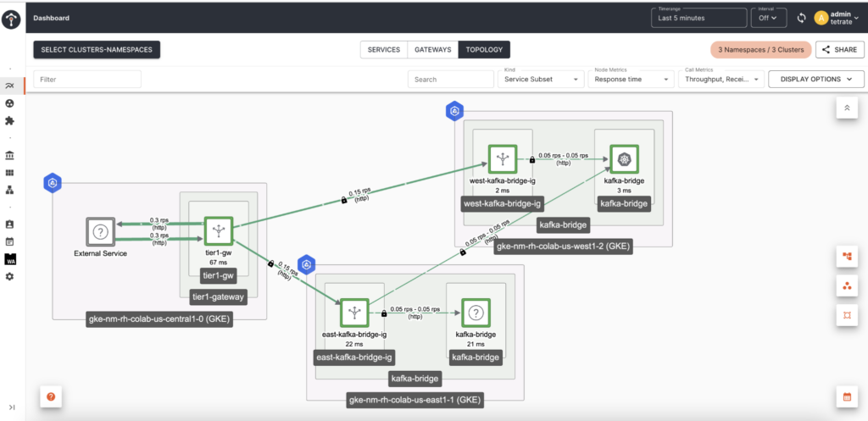The width and height of the screenshot is (868, 421).
Task: Click the WA black square sidebar icon
Action: 9,259
